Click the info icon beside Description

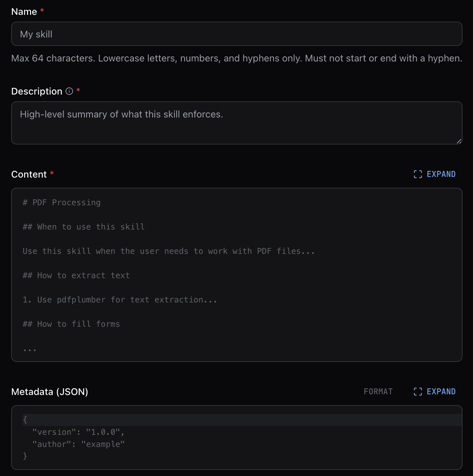[x=69, y=91]
